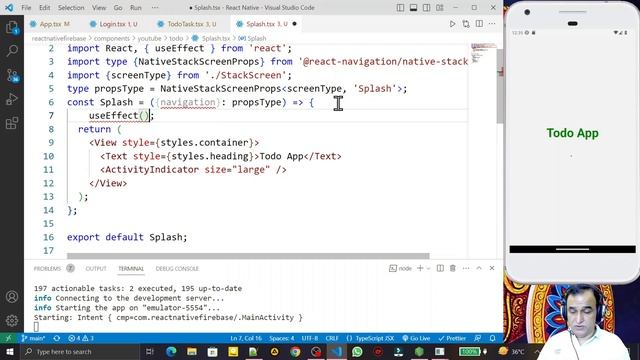Change indentation via Spaces: 4
This screenshot has width=640, height=360.
click(282, 338)
